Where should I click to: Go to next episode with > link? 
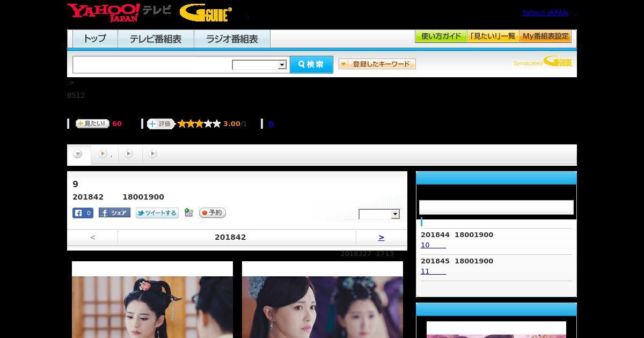[381, 237]
